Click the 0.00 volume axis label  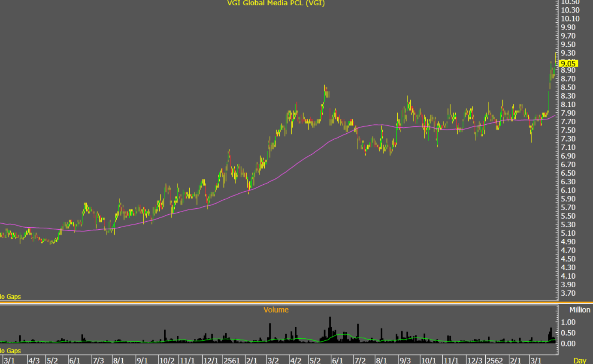click(568, 343)
